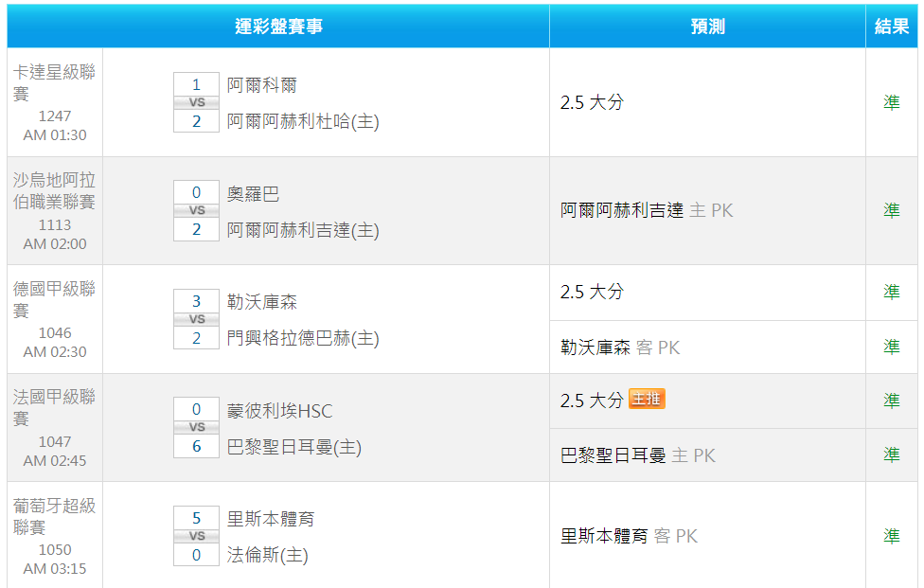The image size is (924, 588).
Task: Click the 法倫斯(主) team name
Action: [x=268, y=555]
